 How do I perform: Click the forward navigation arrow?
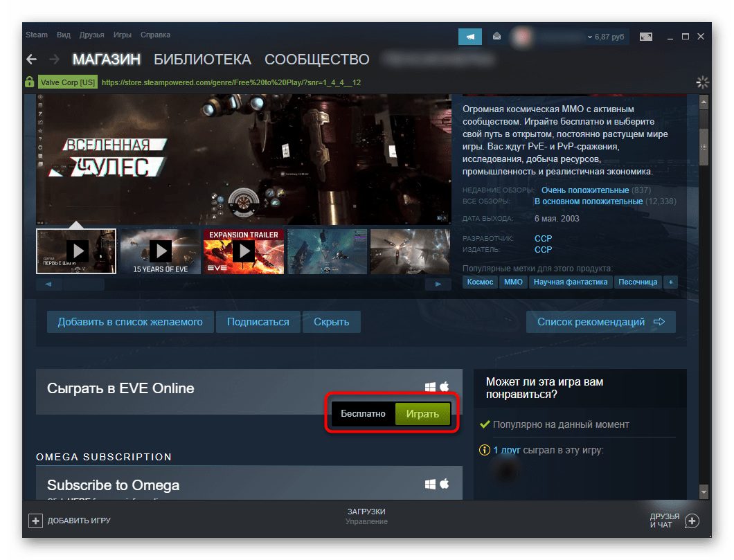click(x=54, y=60)
